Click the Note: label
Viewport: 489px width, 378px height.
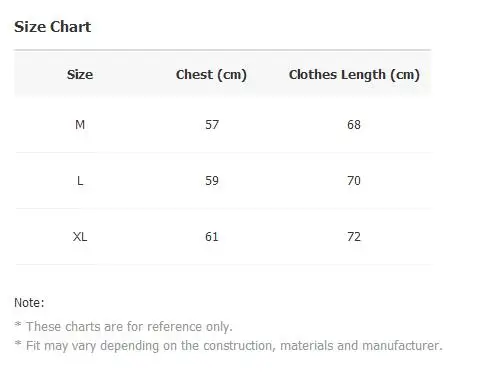pyautogui.click(x=29, y=303)
